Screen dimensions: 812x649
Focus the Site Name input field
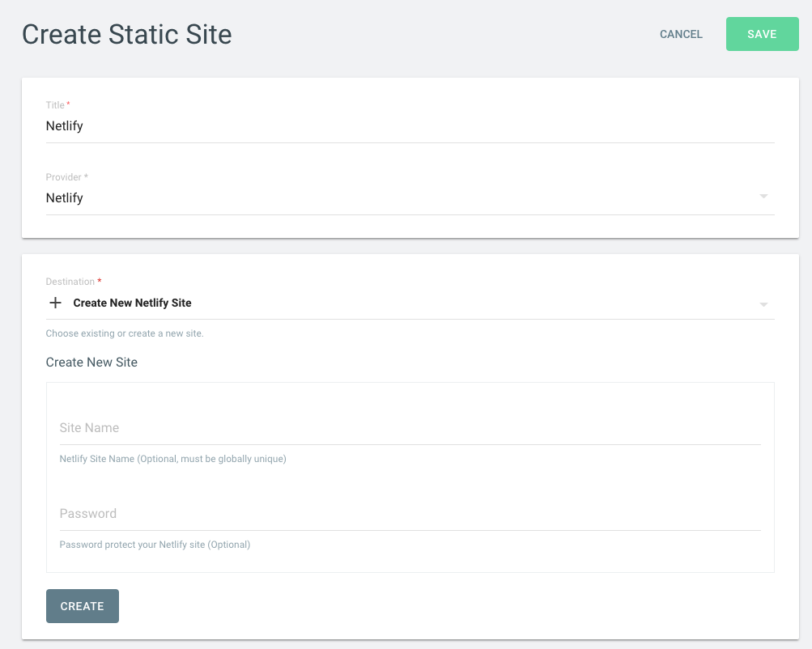[410, 428]
